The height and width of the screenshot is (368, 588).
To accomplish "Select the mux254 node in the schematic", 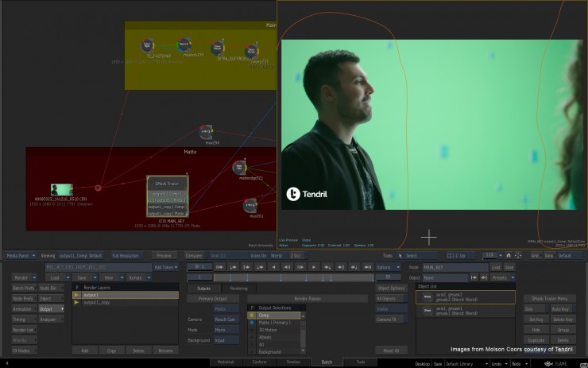I will (x=206, y=132).
